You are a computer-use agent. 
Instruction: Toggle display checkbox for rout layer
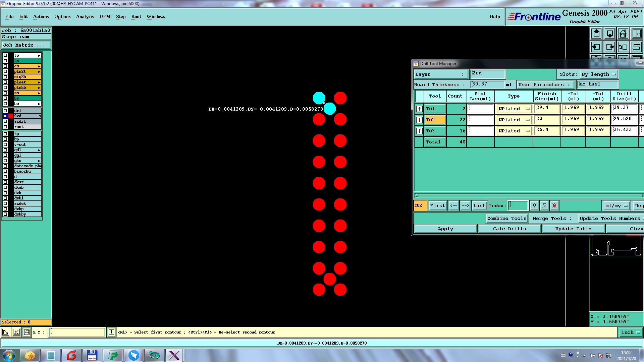(x=5, y=127)
